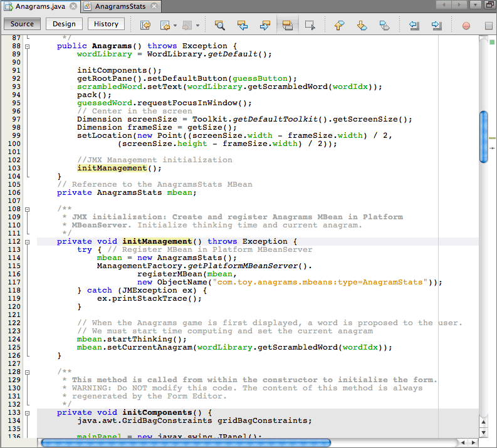Collapse the Anagrams constructor fold at line 88

tap(27, 46)
